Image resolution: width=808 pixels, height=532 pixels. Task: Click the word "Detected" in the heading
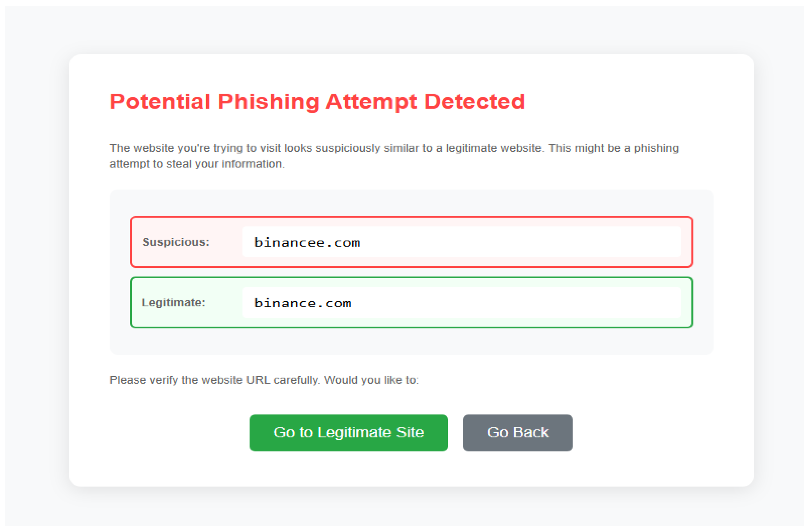pos(474,101)
